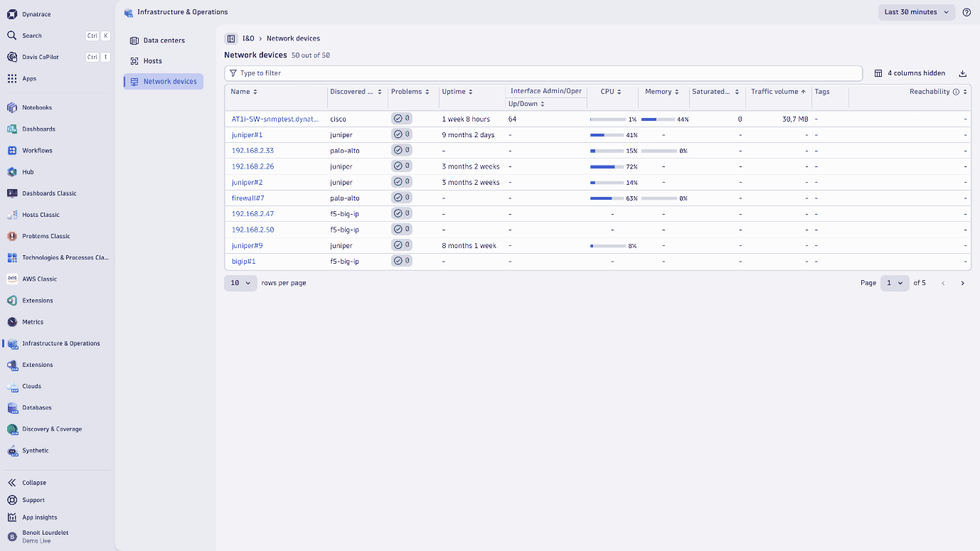Open Extensions below AWS Classic
Image resolution: width=980 pixels, height=551 pixels.
[x=38, y=301]
